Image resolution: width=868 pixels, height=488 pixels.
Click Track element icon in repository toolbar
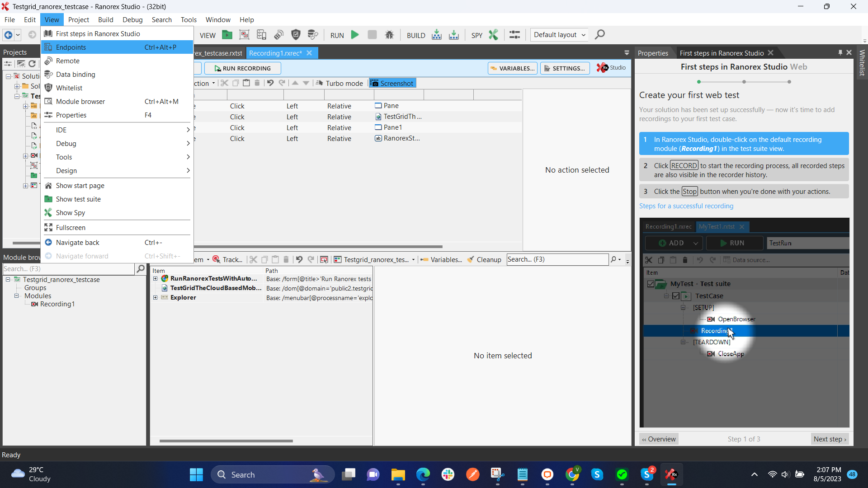pyautogui.click(x=228, y=259)
